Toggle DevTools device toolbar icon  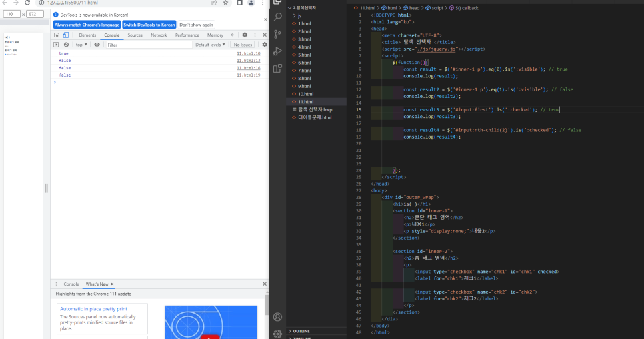66,35
